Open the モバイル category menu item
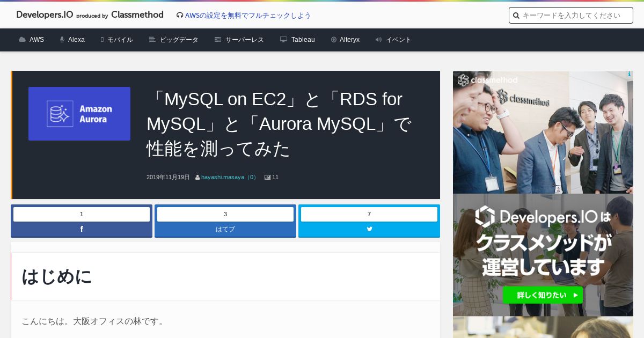The width and height of the screenshot is (644, 338). coord(120,40)
